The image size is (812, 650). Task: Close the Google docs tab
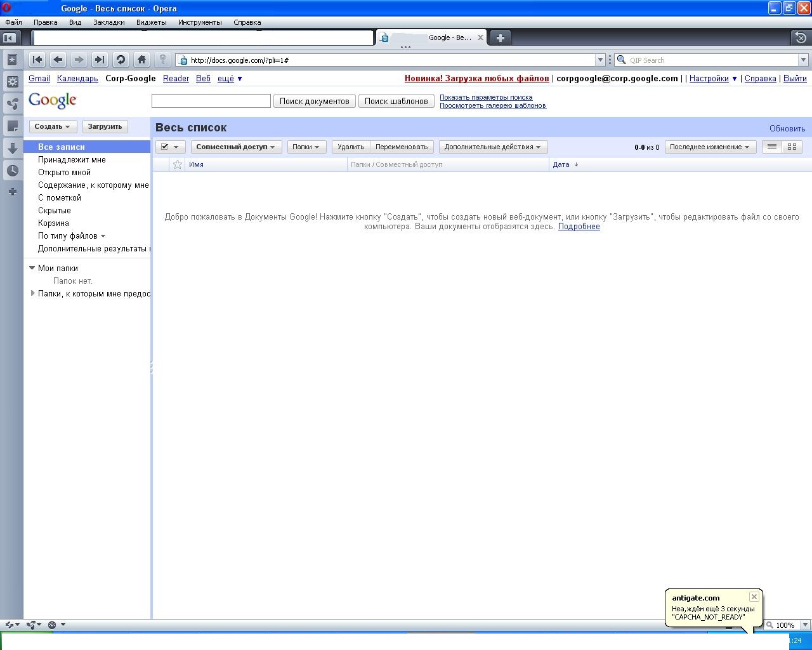pyautogui.click(x=480, y=37)
